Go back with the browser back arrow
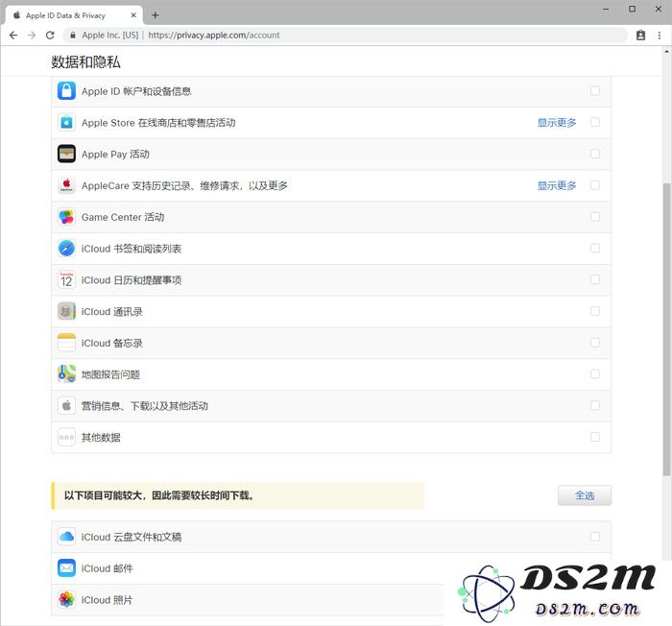Screen dimensions: 672x626 [13, 36]
